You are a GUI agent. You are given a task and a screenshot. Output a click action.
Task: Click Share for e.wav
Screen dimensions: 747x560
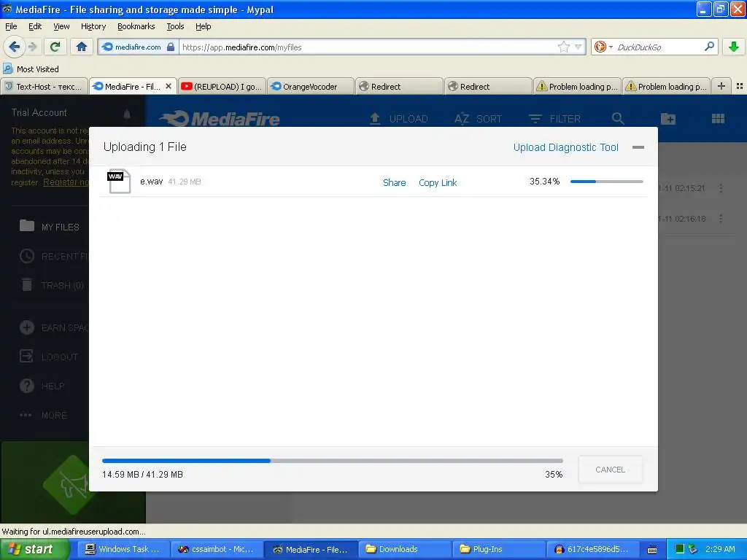click(x=394, y=182)
